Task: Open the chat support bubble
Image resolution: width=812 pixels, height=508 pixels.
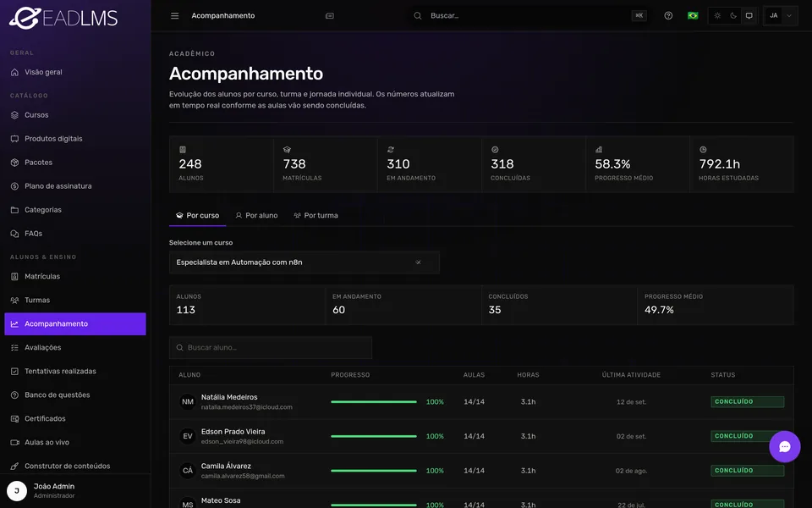Action: [785, 447]
